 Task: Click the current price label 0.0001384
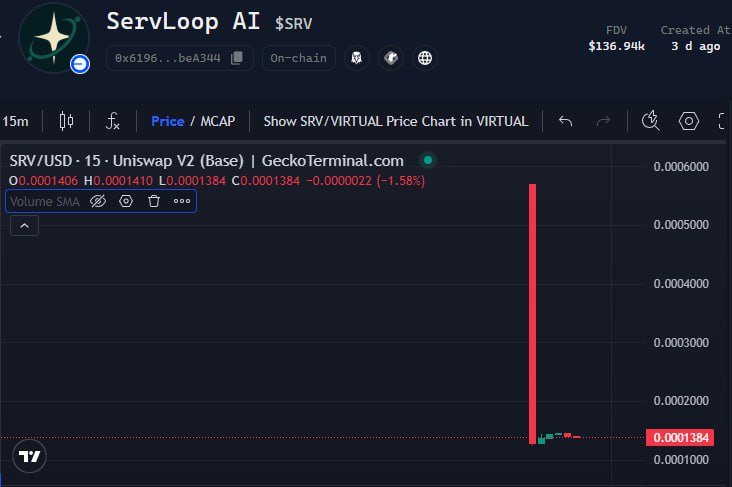[680, 438]
